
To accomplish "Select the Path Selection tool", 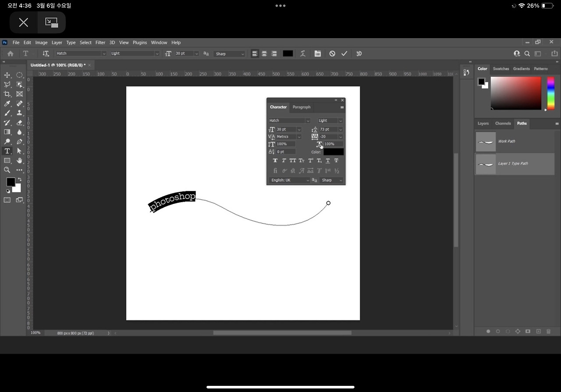I will [19, 151].
